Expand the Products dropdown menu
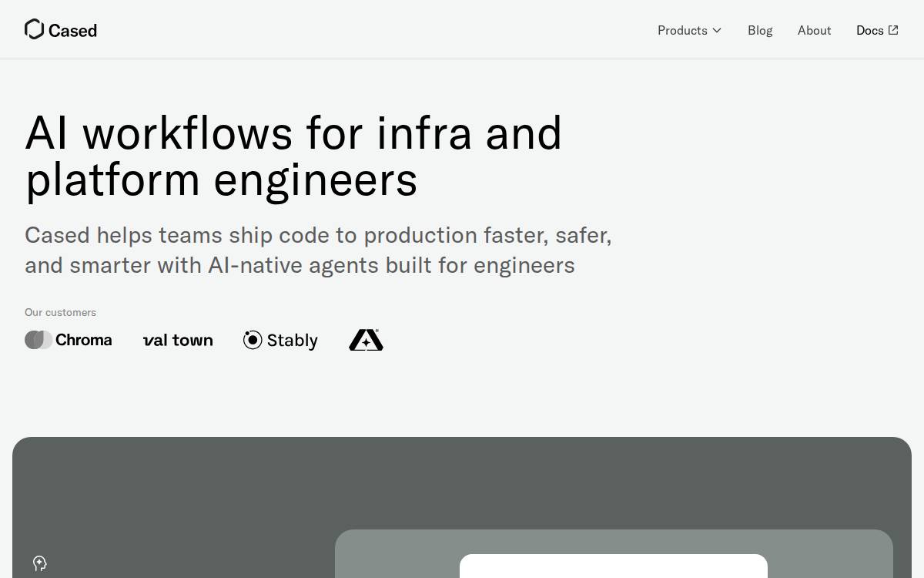The width and height of the screenshot is (924, 578). (689, 30)
